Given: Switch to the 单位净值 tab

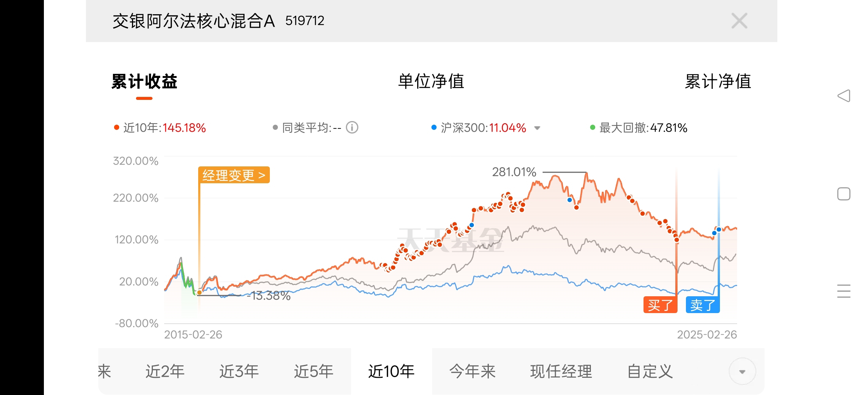Looking at the screenshot, I should point(431,81).
